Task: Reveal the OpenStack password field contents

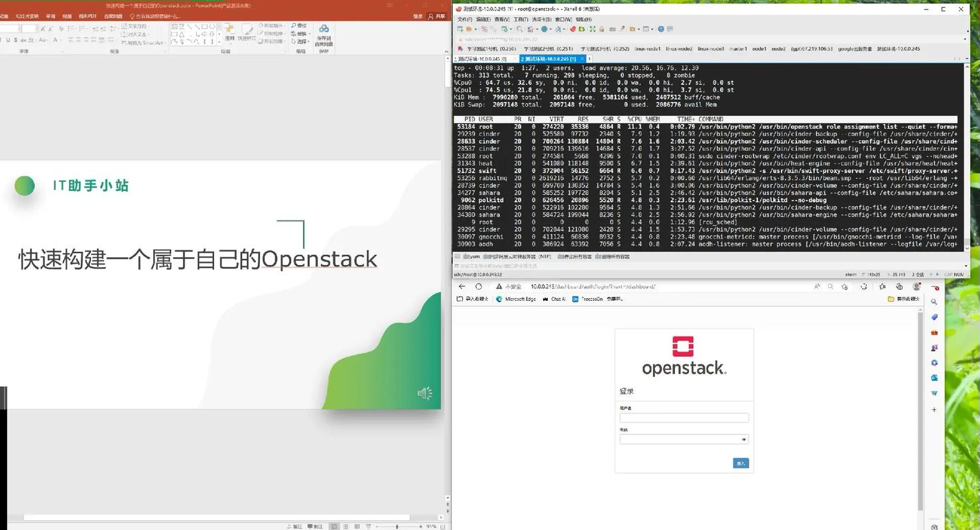Action: coord(743,439)
